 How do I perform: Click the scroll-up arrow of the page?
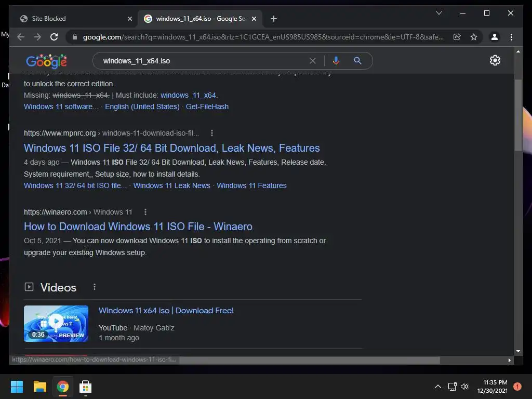[518, 51]
